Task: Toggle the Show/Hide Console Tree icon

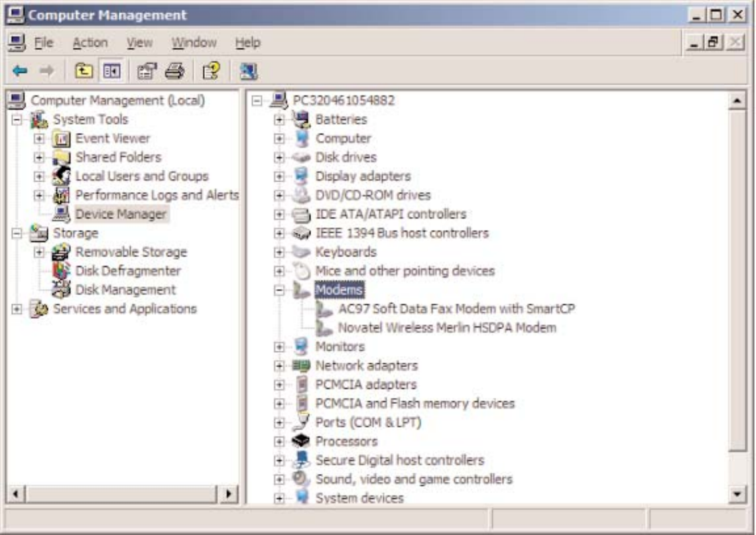Action: pos(111,72)
